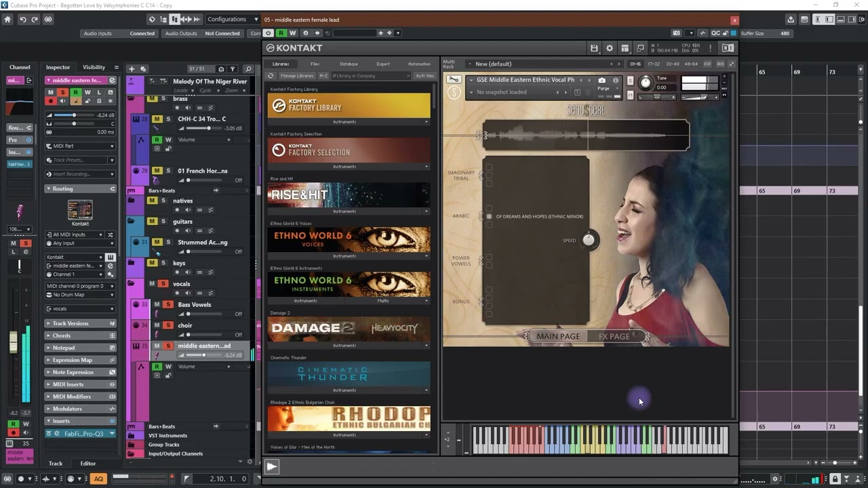868x488 pixels.
Task: Toggle plugin Read automation button
Action: tap(281, 33)
